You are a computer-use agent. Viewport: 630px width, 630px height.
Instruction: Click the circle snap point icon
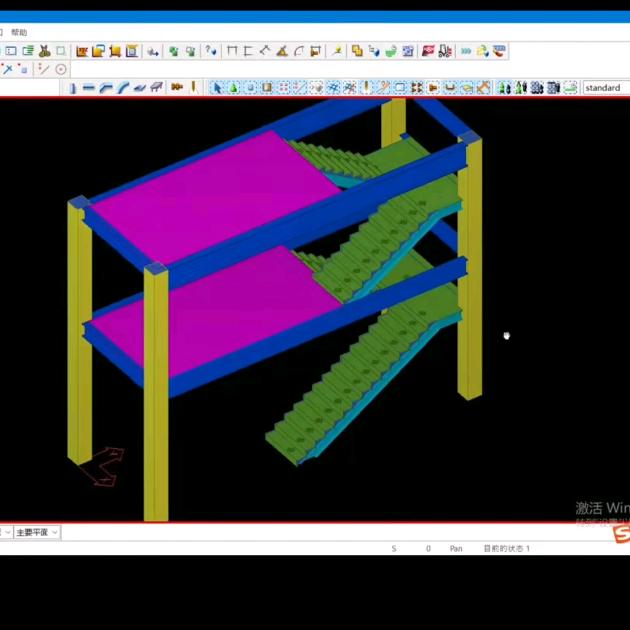(x=61, y=69)
